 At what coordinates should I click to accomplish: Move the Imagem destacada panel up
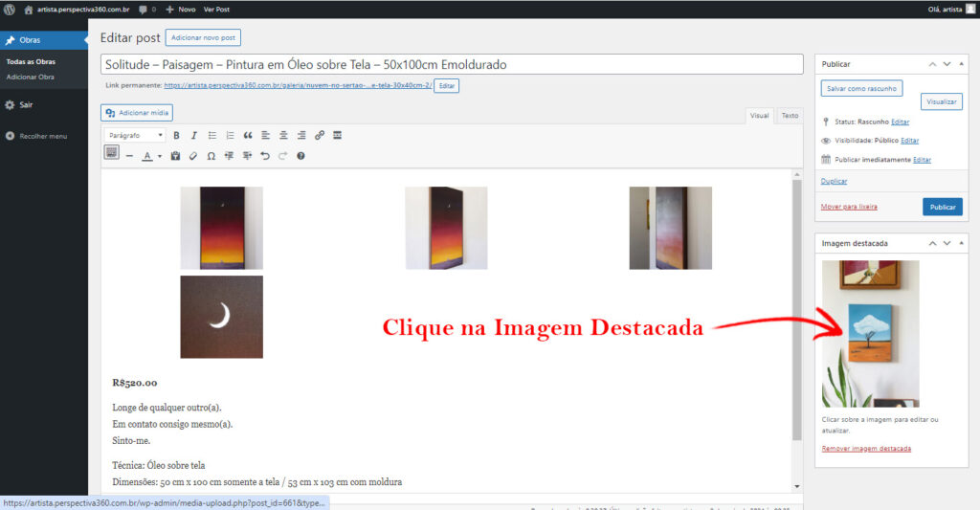(x=932, y=243)
